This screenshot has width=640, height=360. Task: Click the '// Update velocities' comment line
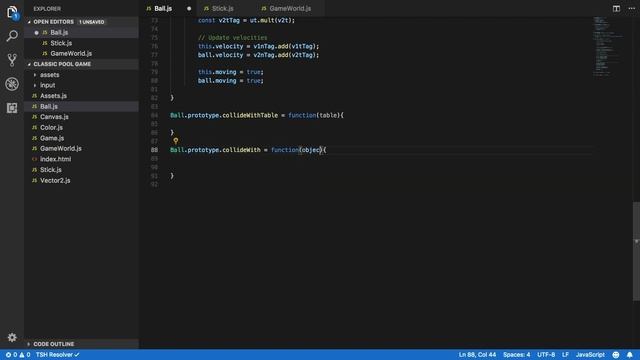tap(232, 38)
